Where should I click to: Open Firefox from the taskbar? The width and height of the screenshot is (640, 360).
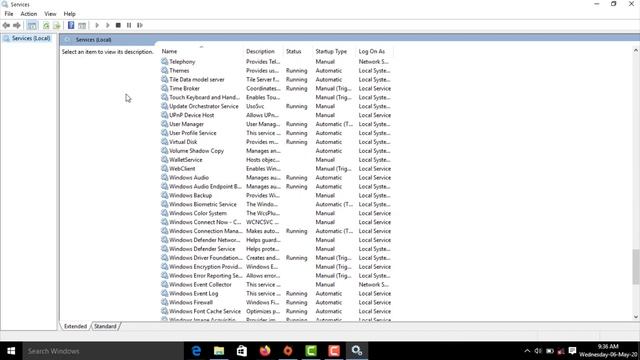pyautogui.click(x=265, y=351)
